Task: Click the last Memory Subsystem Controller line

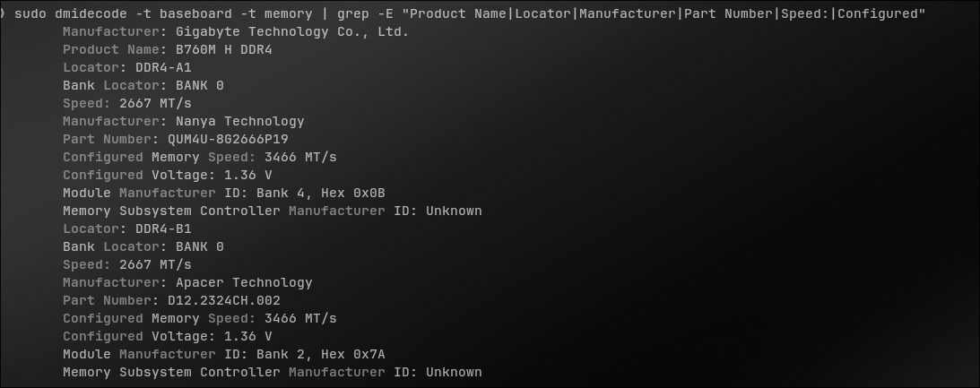Action: point(273,373)
